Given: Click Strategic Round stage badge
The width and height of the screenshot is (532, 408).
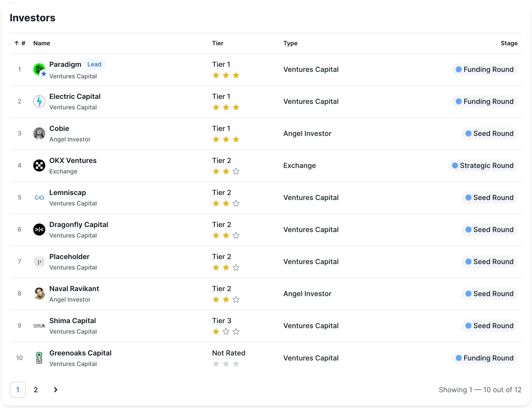Looking at the screenshot, I should (483, 165).
